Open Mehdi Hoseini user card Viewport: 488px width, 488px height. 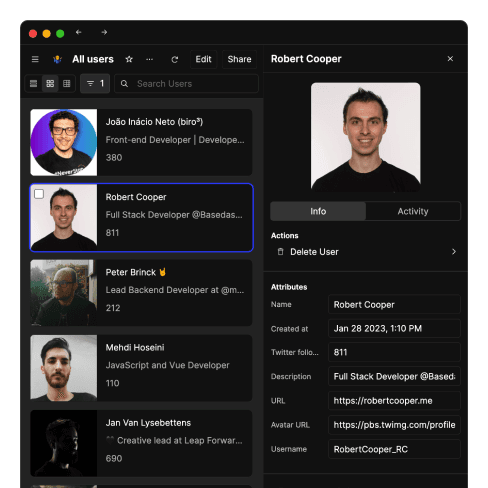141,368
